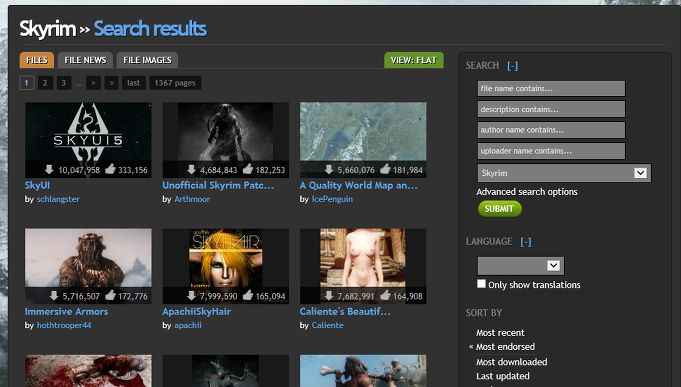Go to results page 2
The image size is (681, 387).
point(45,83)
